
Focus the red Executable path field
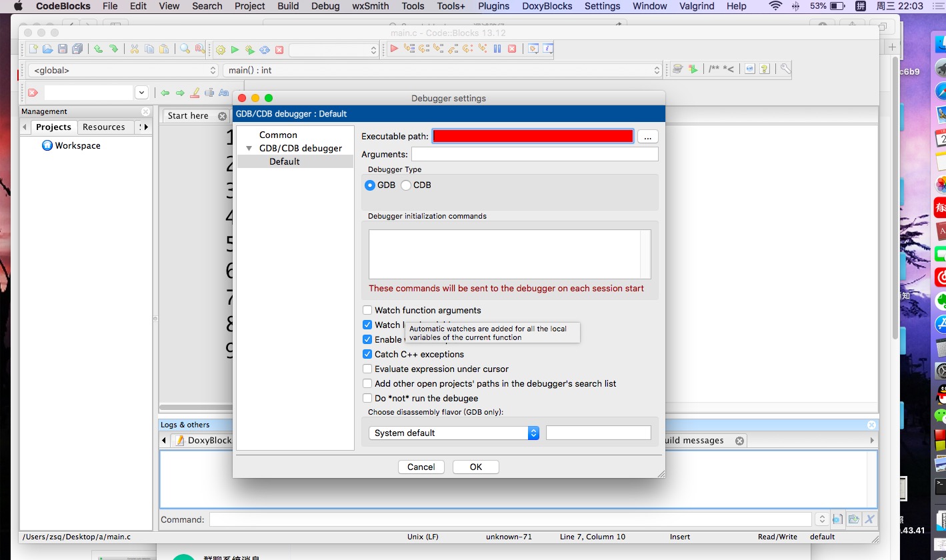(x=533, y=136)
